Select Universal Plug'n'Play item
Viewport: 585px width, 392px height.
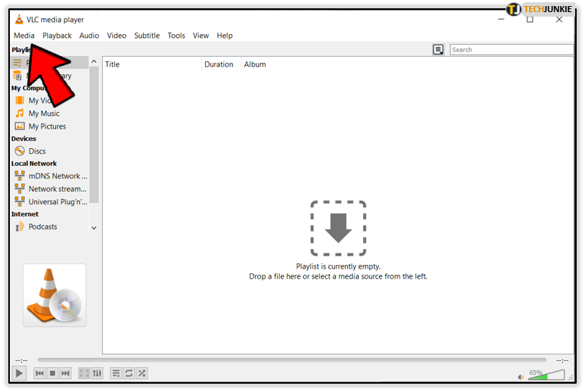(49, 202)
